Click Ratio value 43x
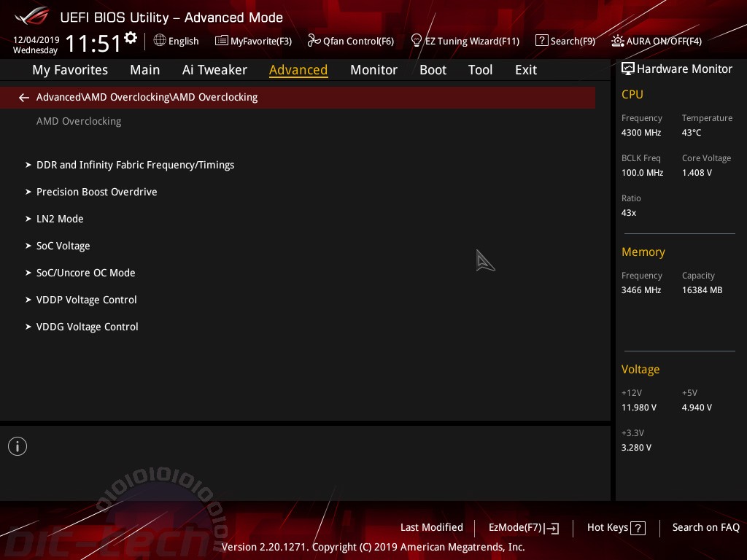This screenshot has width=747, height=560. point(628,213)
